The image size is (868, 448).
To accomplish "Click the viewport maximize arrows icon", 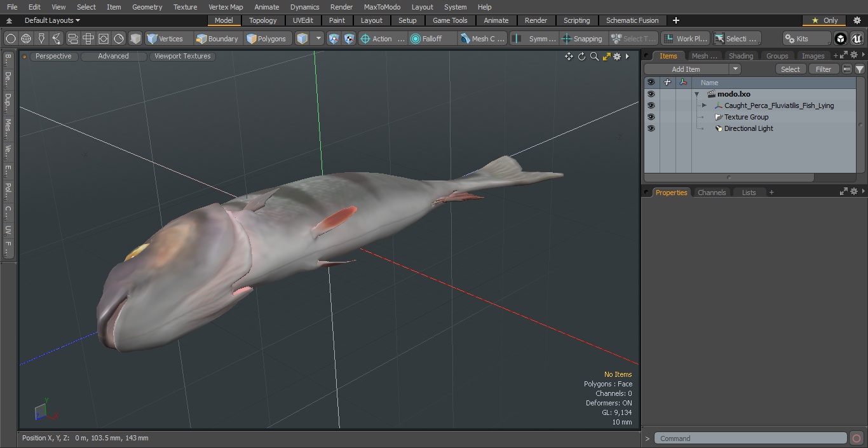I will tap(606, 57).
